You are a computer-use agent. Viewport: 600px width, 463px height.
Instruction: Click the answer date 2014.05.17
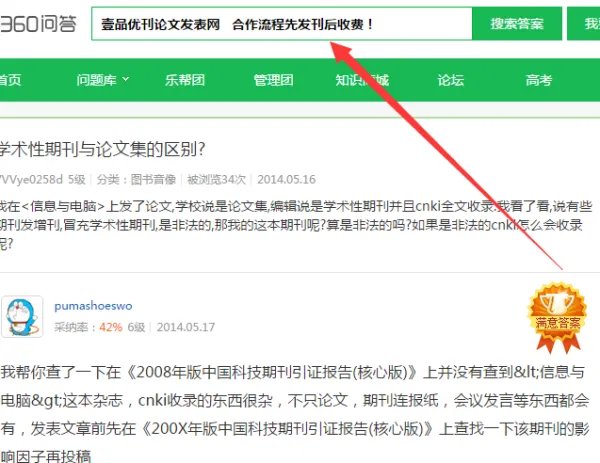tap(186, 327)
